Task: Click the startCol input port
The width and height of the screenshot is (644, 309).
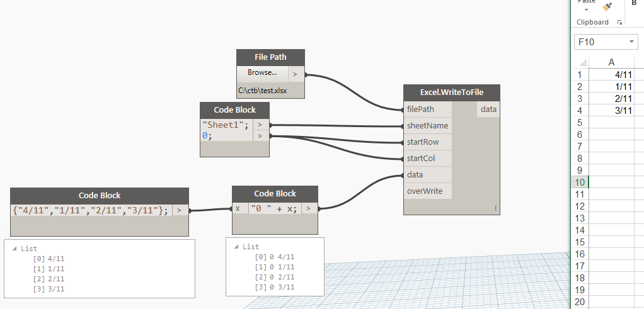Action: (428, 159)
